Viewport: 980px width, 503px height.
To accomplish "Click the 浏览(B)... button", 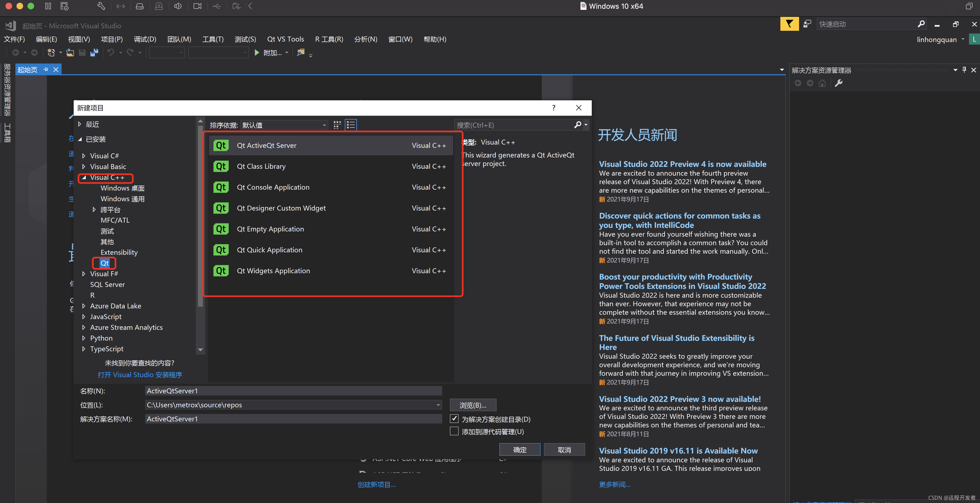I will 473,405.
